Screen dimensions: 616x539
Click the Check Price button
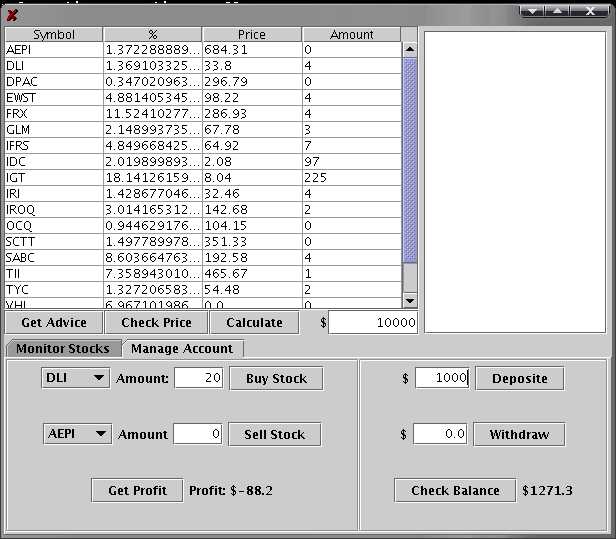point(155,322)
